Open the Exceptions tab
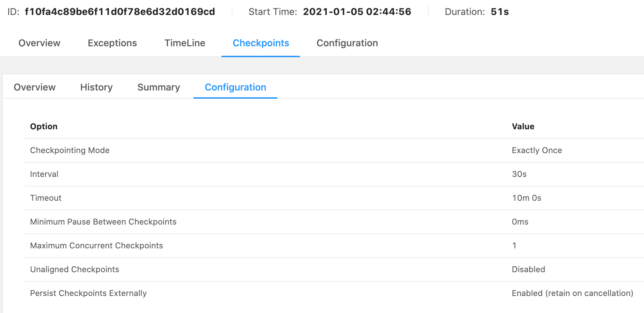Image resolution: width=644 pixels, height=313 pixels. [x=112, y=43]
